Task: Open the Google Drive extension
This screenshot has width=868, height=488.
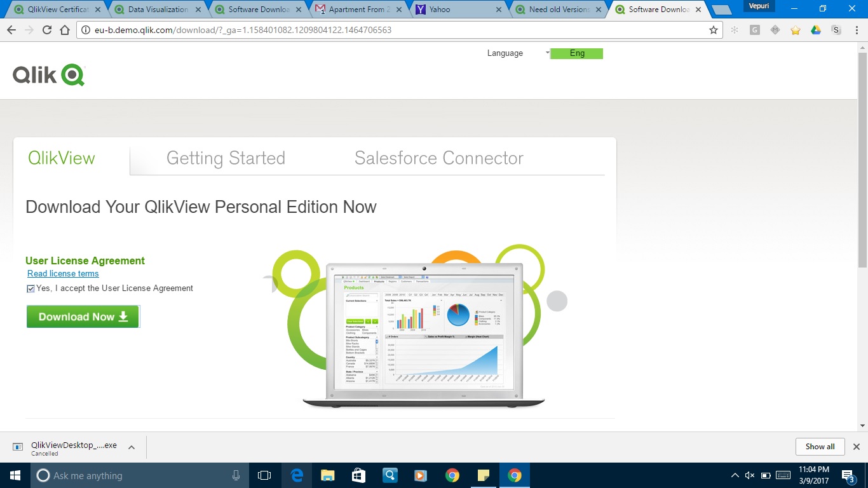Action: [815, 30]
